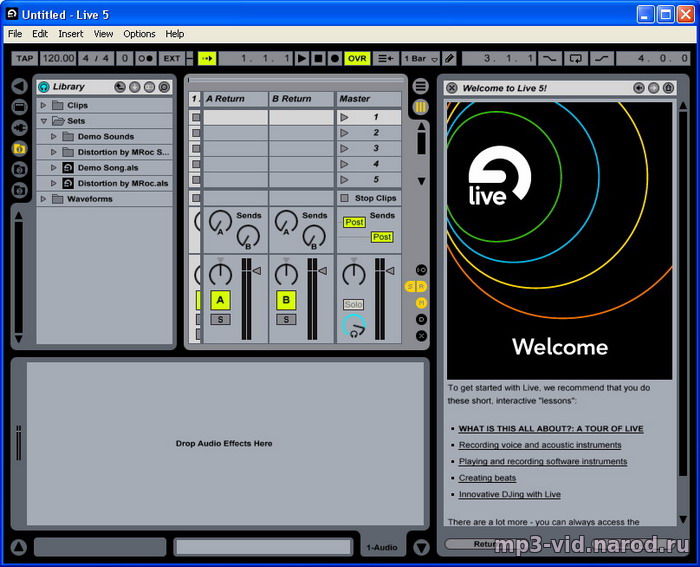700x567 pixels.
Task: Open the Live Device Browser icon
Action: [x=19, y=107]
